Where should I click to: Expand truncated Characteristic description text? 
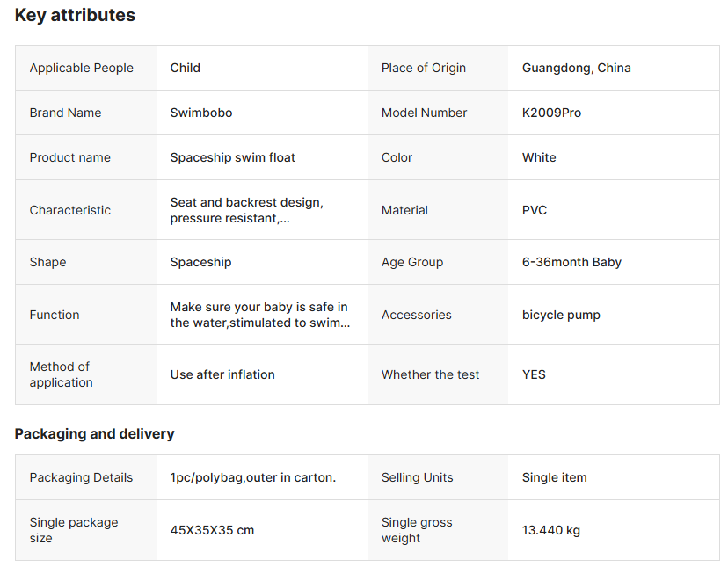click(x=246, y=210)
